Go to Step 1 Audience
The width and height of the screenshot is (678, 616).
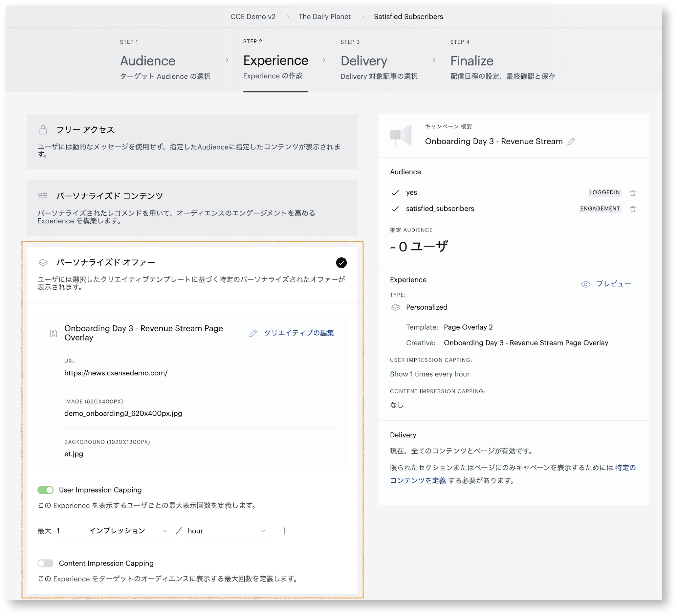(x=165, y=60)
